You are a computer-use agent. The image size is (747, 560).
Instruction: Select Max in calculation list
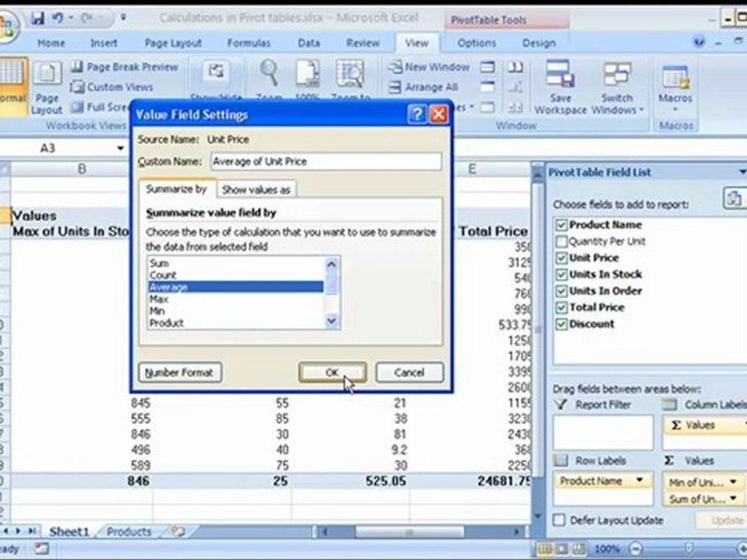pos(235,299)
